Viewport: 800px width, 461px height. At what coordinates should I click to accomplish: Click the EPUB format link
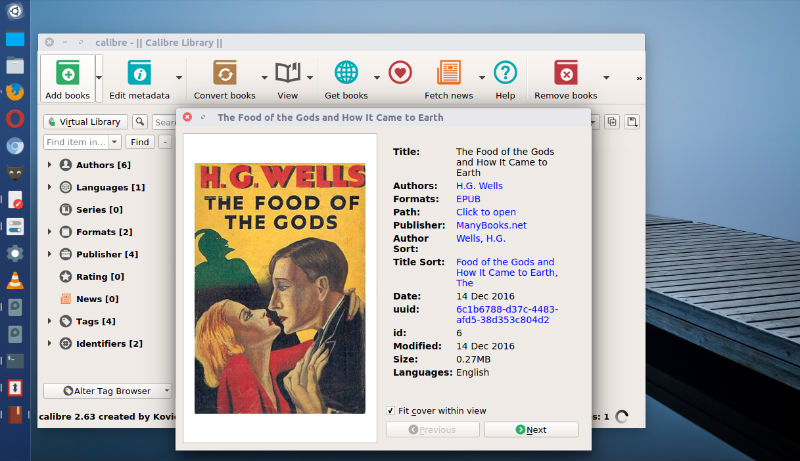468,199
